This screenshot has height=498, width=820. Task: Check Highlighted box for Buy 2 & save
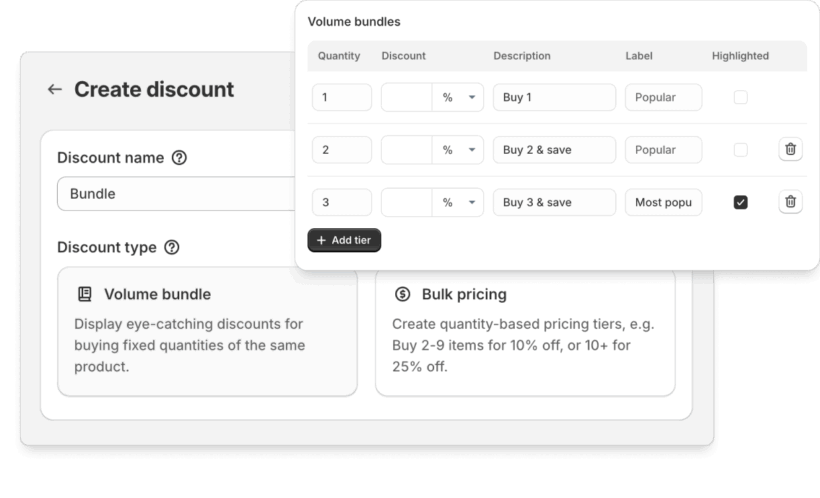(x=740, y=150)
